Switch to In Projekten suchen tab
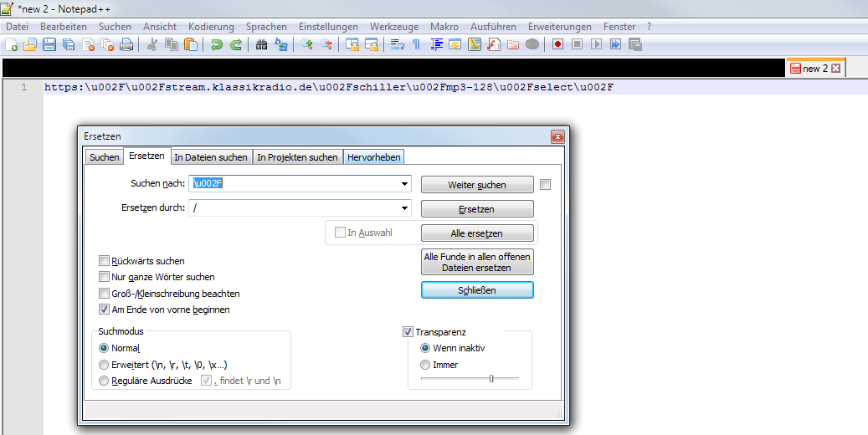Image resolution: width=868 pixels, height=435 pixels. tap(297, 157)
